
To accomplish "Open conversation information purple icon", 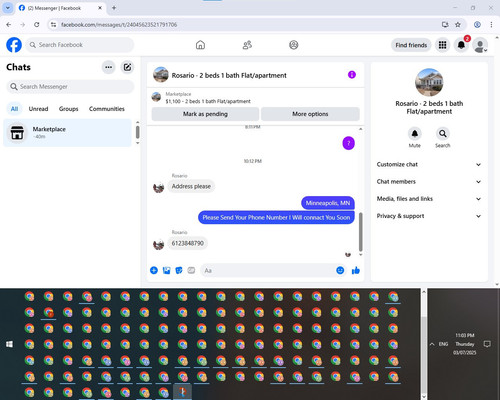I will (x=352, y=75).
